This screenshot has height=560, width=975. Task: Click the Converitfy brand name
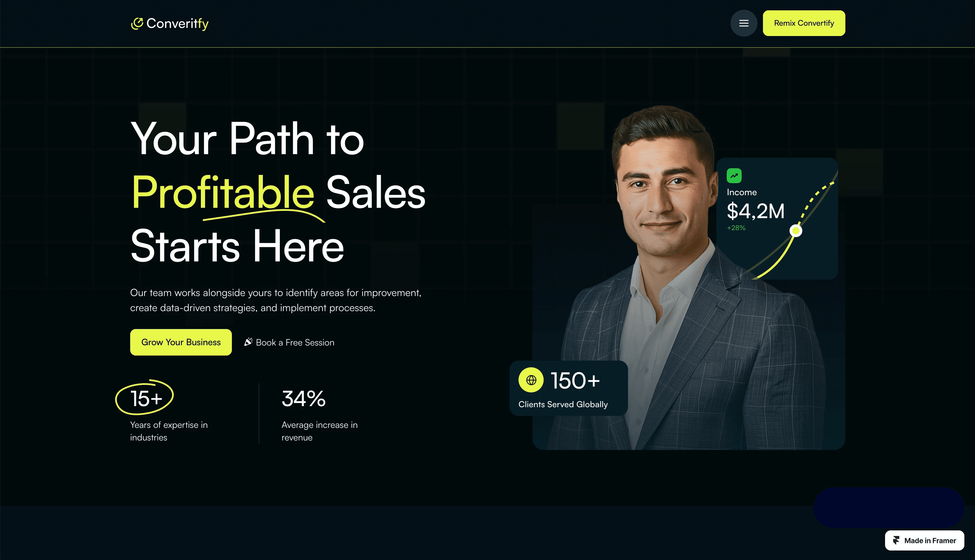(x=178, y=23)
